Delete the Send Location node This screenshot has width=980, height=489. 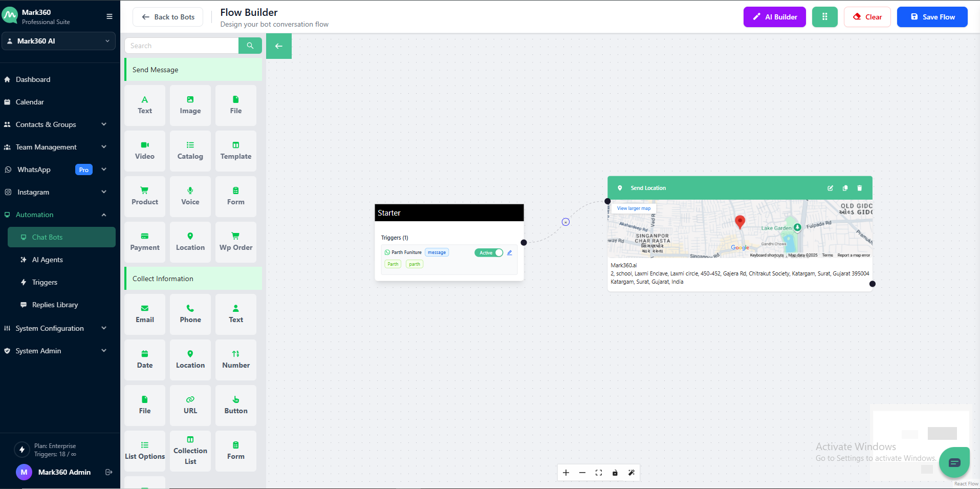[x=859, y=188]
